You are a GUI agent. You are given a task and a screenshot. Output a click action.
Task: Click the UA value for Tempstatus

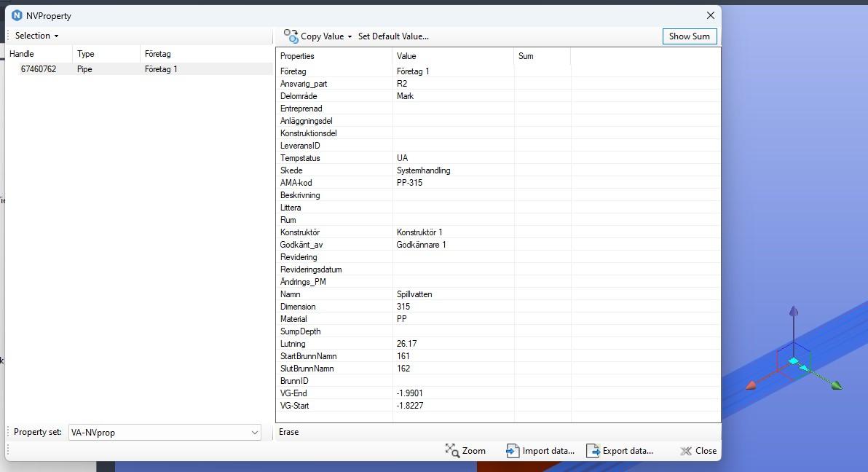tap(403, 158)
